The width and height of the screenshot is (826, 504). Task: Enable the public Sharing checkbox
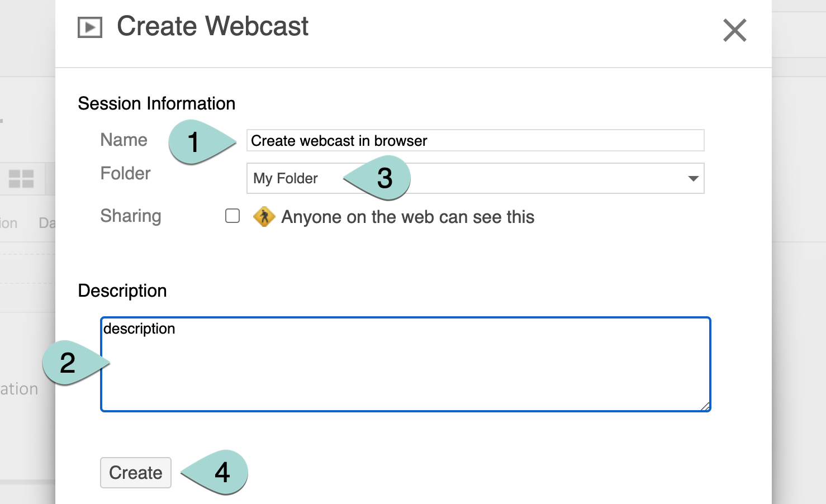coord(232,216)
